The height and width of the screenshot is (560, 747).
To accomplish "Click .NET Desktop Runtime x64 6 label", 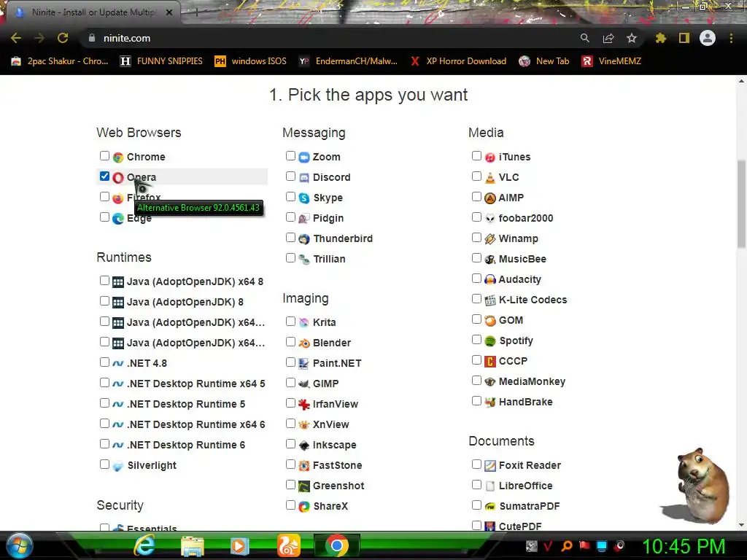I will (196, 424).
